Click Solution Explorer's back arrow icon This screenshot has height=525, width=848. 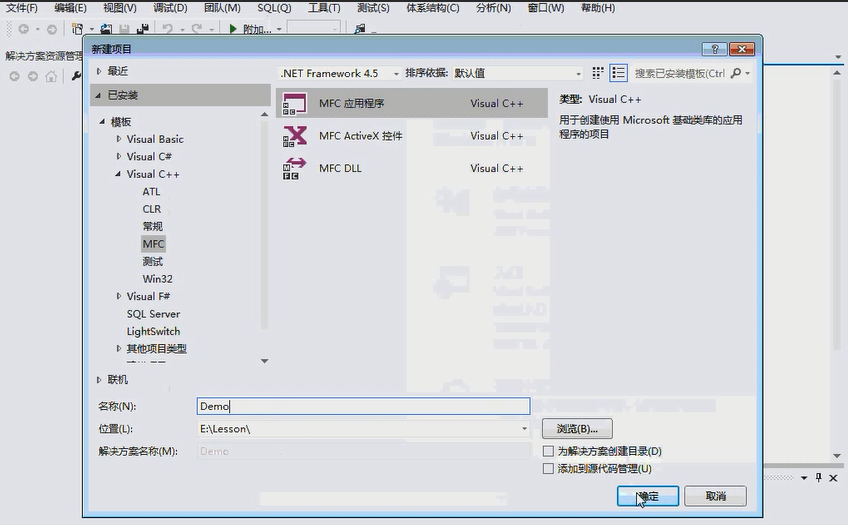pyautogui.click(x=15, y=77)
